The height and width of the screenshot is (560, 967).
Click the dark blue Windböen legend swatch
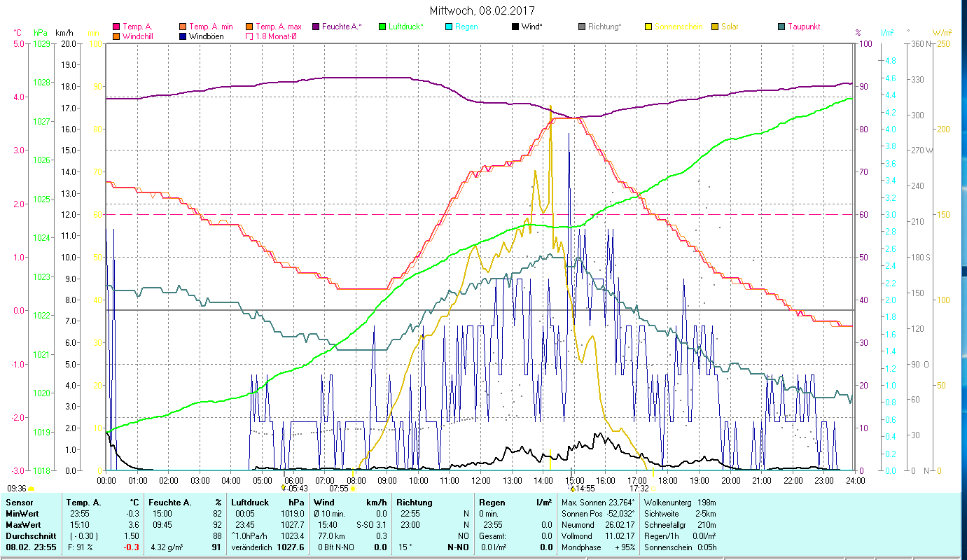(x=182, y=36)
